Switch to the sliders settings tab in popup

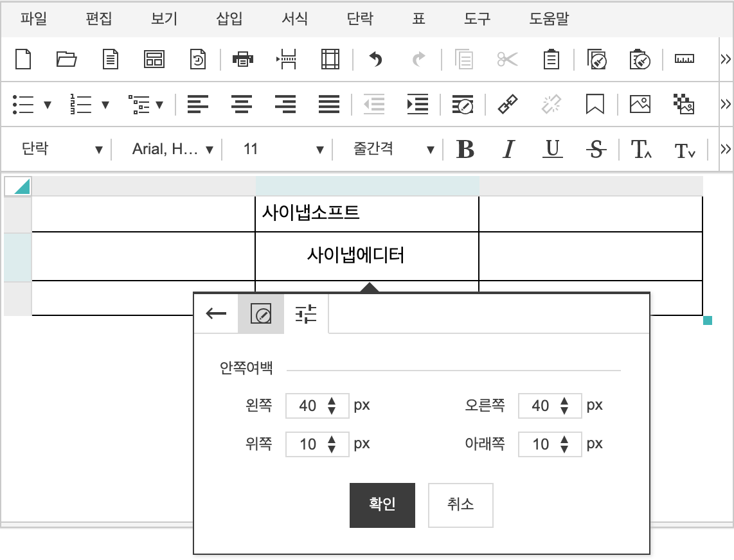(306, 314)
